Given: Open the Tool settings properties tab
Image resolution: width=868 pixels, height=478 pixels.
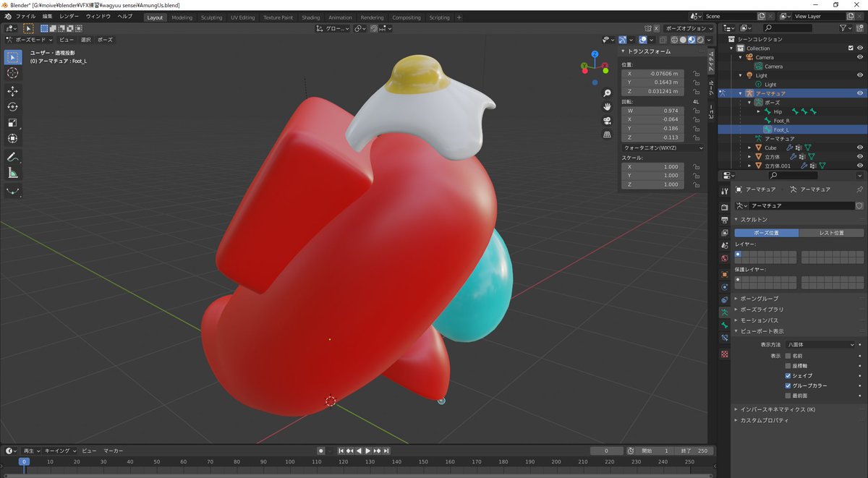Looking at the screenshot, I should (x=725, y=190).
